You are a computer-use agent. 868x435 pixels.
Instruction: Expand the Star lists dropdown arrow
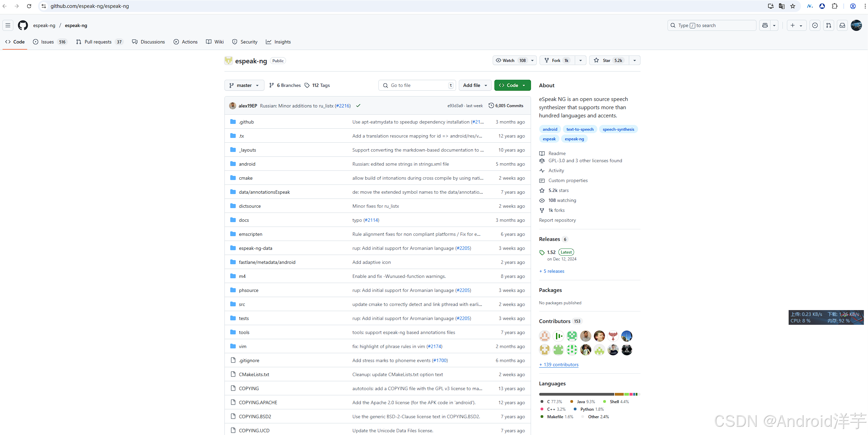pos(635,60)
